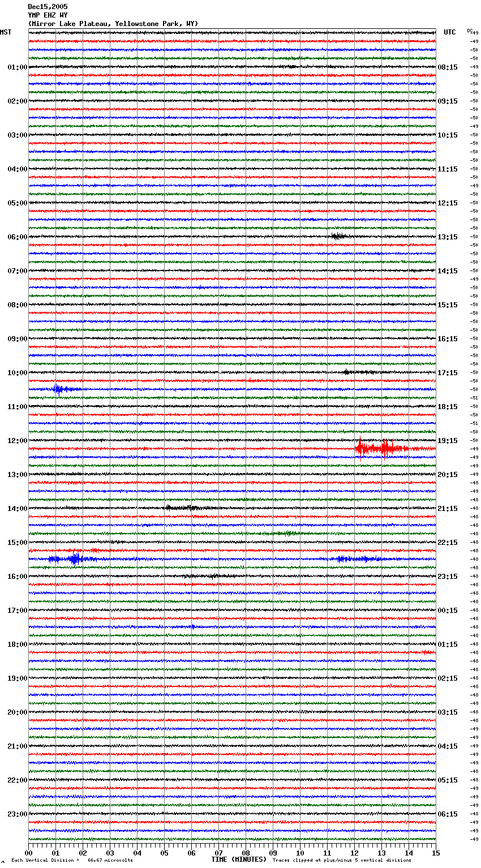Select the 23:00 MST row label
This screenshot has width=481, height=868.
pyautogui.click(x=18, y=814)
